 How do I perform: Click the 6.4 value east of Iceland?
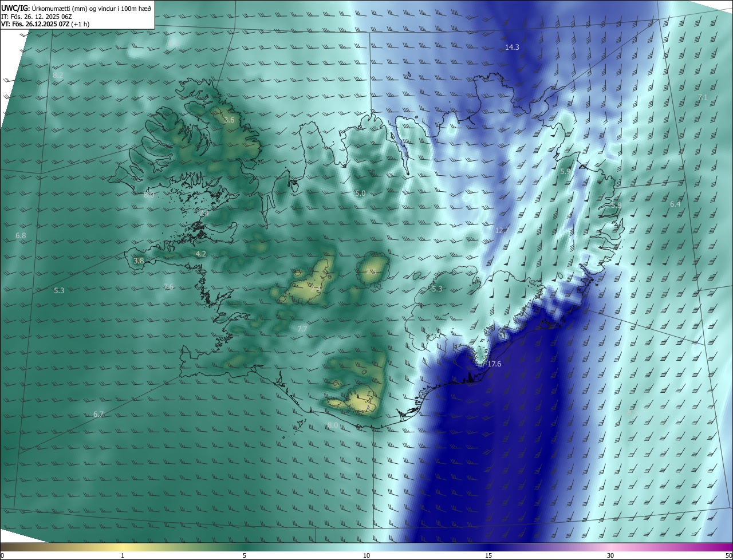click(675, 204)
